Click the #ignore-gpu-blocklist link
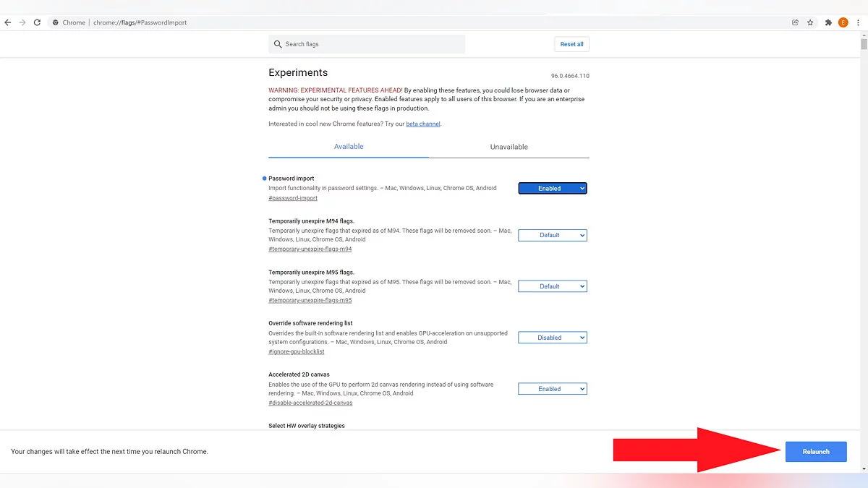This screenshot has height=488, width=868. [x=297, y=352]
